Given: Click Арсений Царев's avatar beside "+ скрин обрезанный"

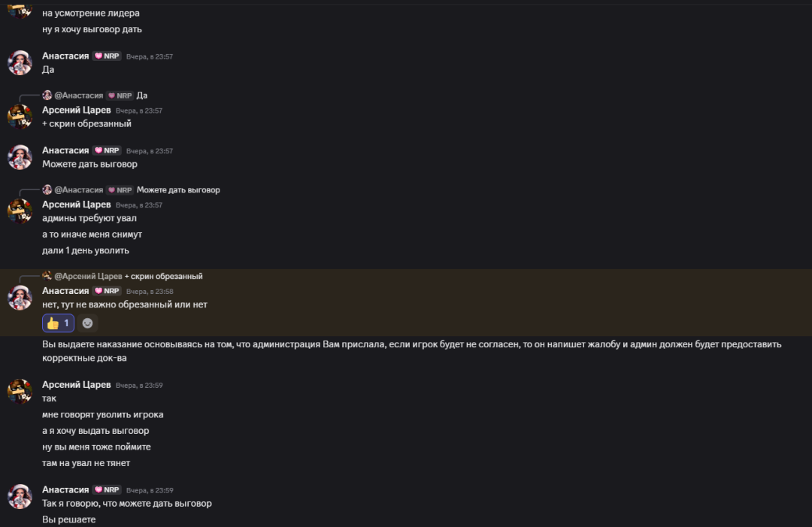Looking at the screenshot, I should point(20,117).
